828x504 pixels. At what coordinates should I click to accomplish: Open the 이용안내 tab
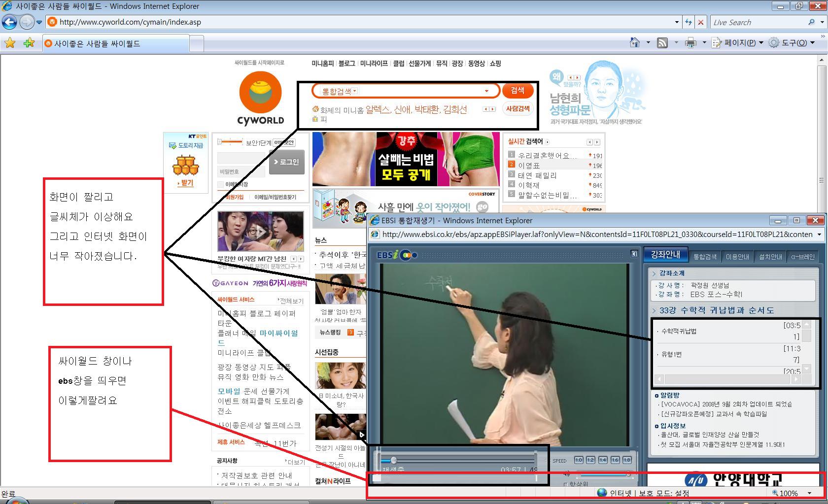(737, 257)
